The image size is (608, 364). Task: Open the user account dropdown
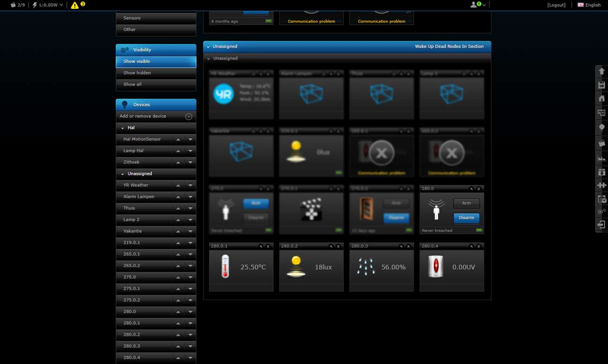(478, 5)
